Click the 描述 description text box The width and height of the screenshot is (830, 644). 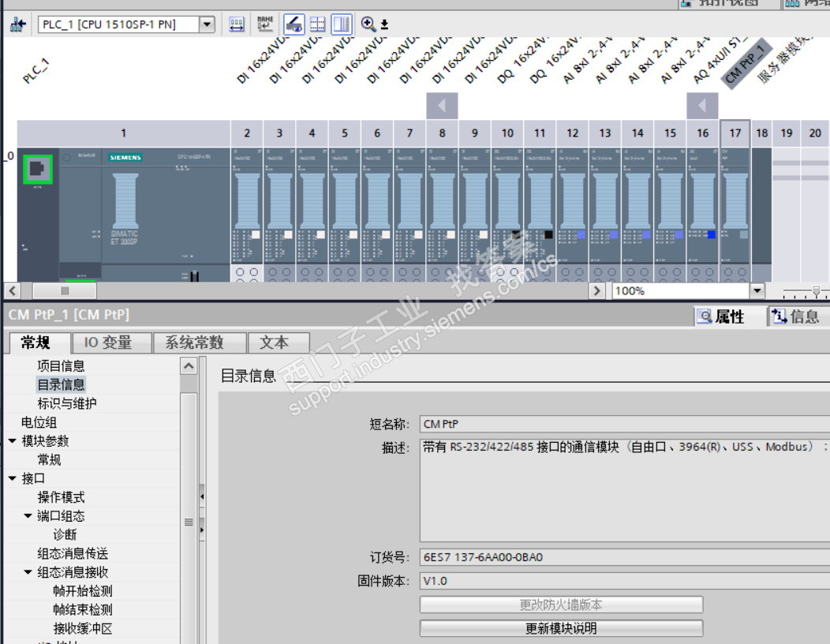coord(625,490)
